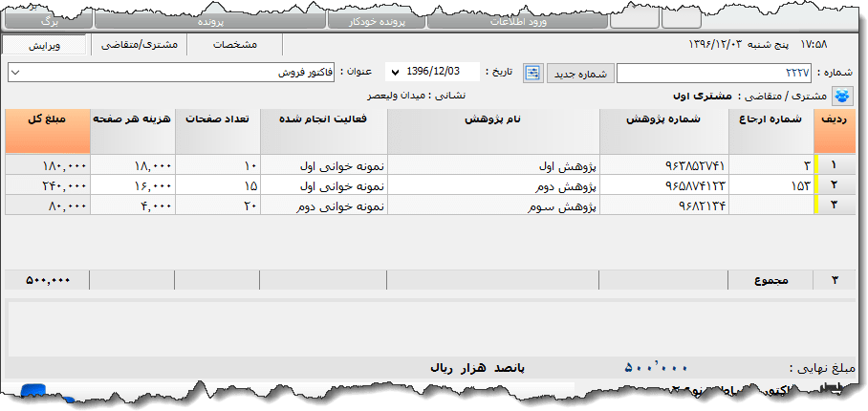The width and height of the screenshot is (868, 411).
Task: Click research number ۹۶۸۲۱۳۴
Action: click(663, 205)
